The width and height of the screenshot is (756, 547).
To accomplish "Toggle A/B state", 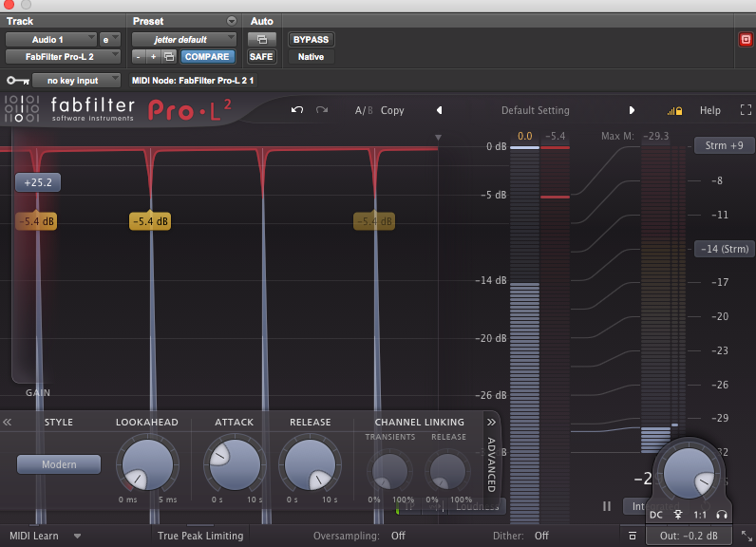I will pos(364,110).
